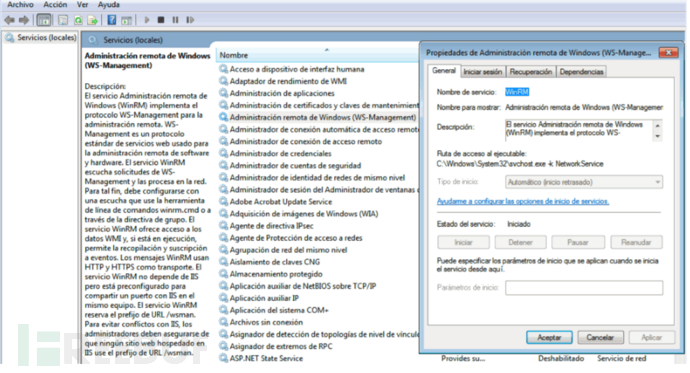The width and height of the screenshot is (690, 373).
Task: Open the Ayúdame a configurar opciones de inicio link
Action: (523, 201)
